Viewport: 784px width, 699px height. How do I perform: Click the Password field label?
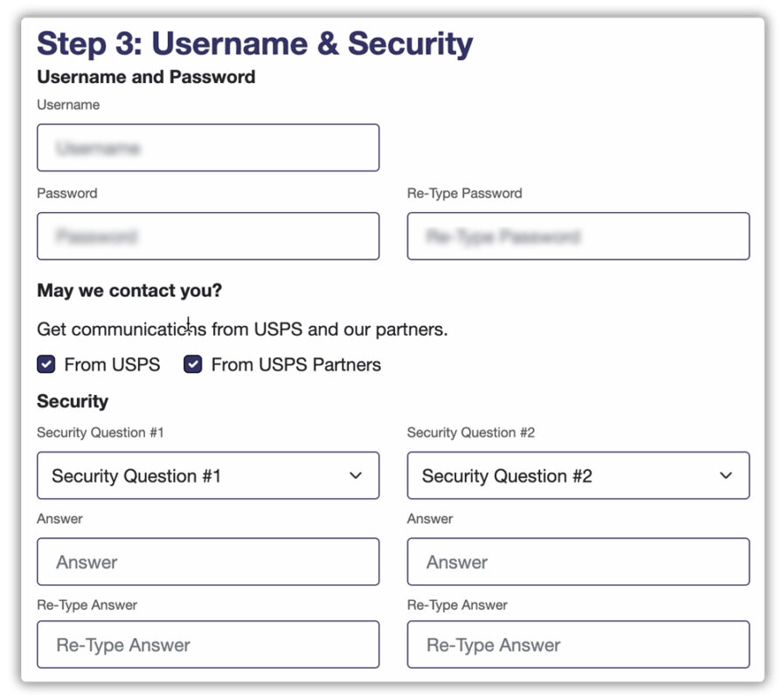coord(66,193)
